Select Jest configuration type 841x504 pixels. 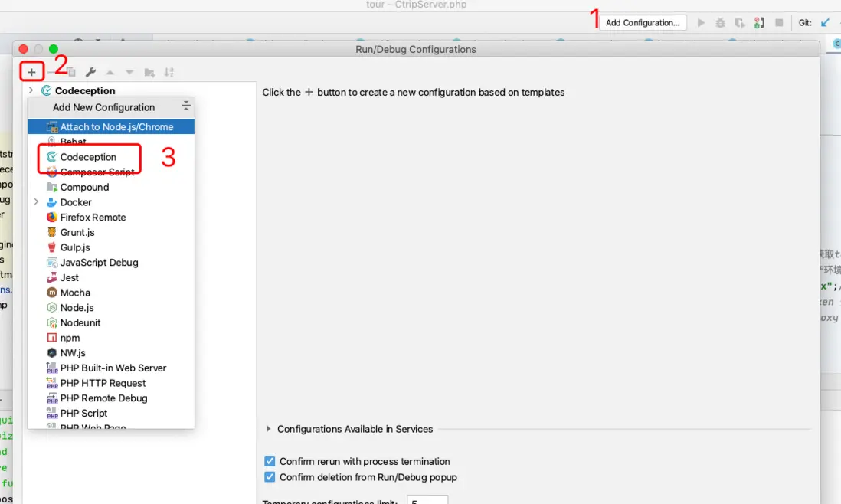coord(111,277)
